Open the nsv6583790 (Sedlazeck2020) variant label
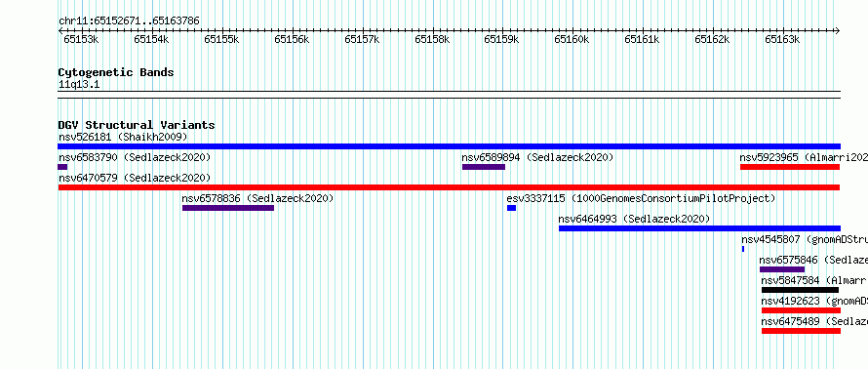This screenshot has width=868, height=369. coord(135,157)
